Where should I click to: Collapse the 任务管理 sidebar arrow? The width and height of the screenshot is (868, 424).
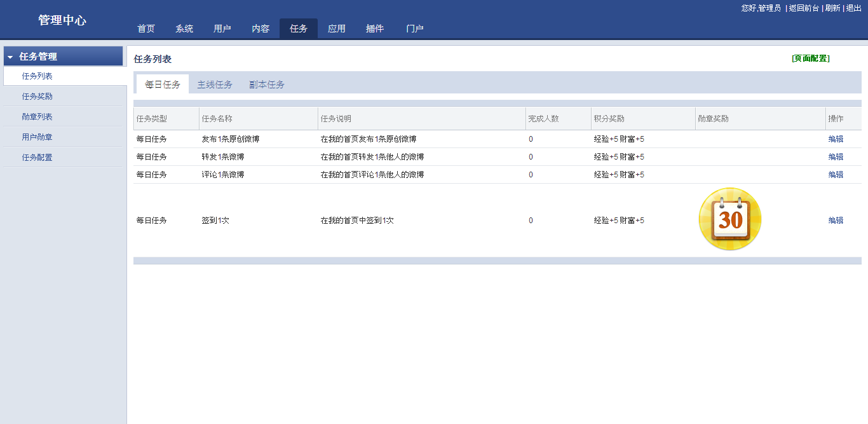pyautogui.click(x=10, y=57)
